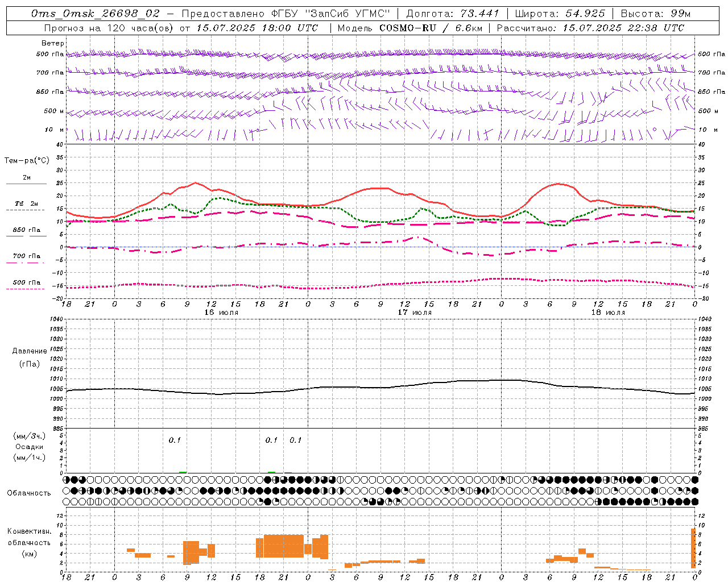Image resolution: width=728 pixels, height=582 pixels.
Task: Click the 17 июля date label
Action: tap(415, 313)
